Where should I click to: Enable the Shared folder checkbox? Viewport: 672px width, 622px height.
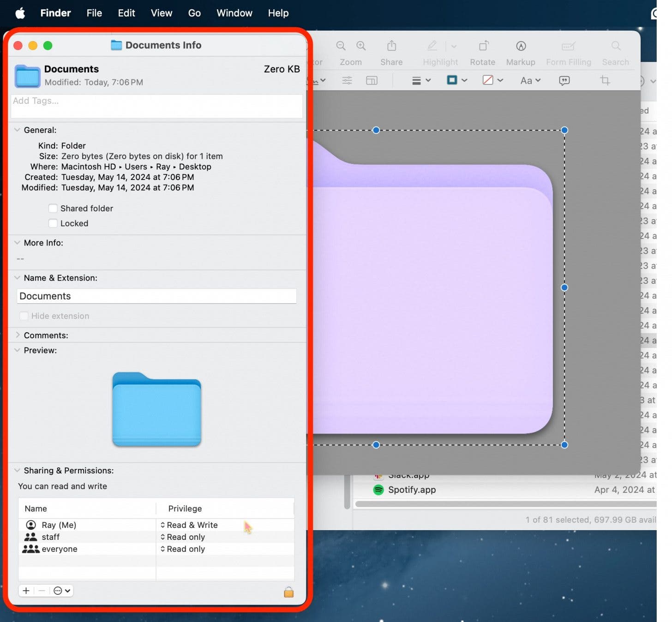(x=53, y=208)
